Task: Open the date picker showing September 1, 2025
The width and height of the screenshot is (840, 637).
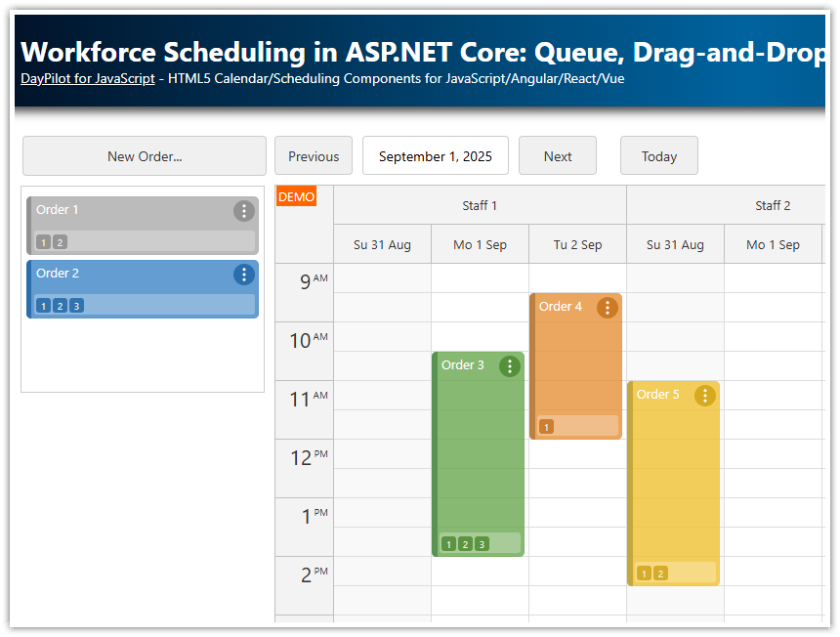Action: (x=435, y=155)
